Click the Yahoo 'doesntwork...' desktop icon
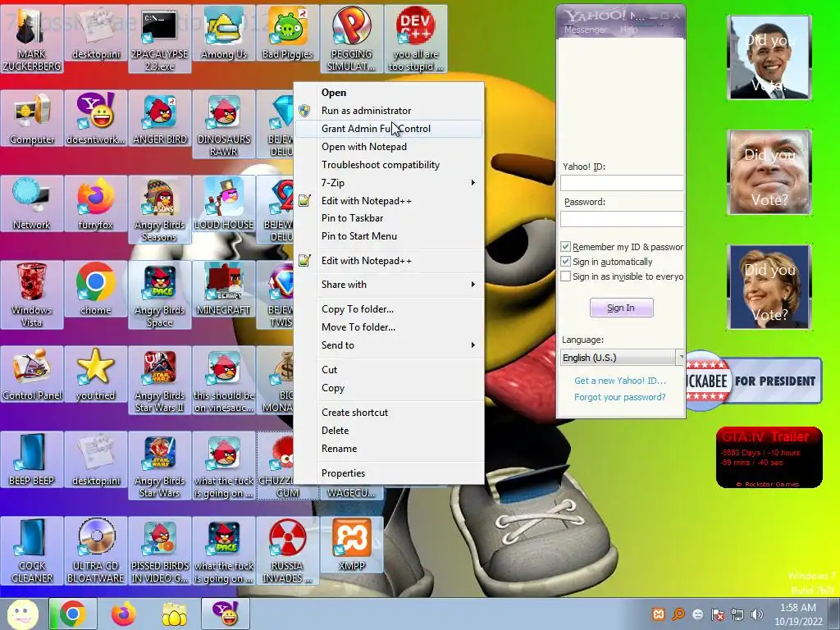The image size is (840, 630). click(95, 119)
